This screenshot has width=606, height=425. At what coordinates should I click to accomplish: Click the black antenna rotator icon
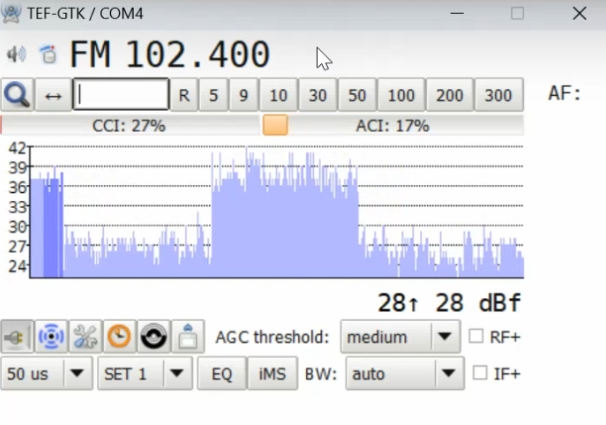153,337
